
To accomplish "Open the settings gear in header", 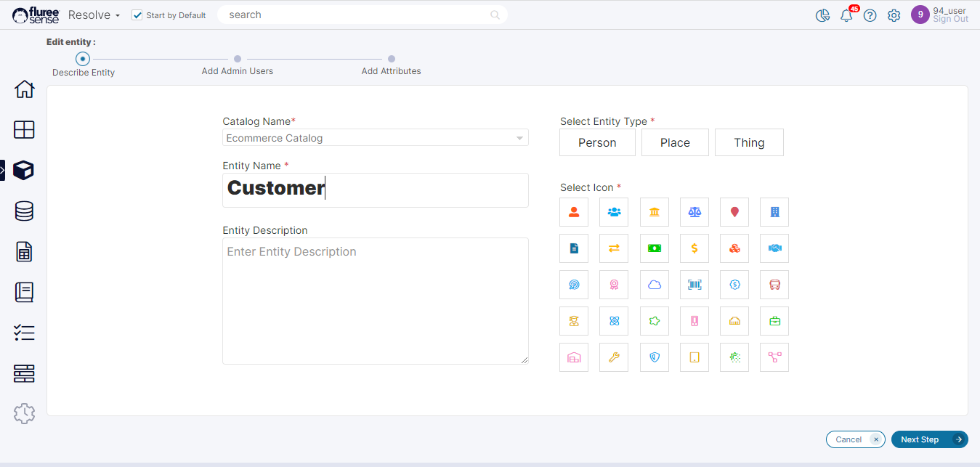I will click(x=894, y=15).
